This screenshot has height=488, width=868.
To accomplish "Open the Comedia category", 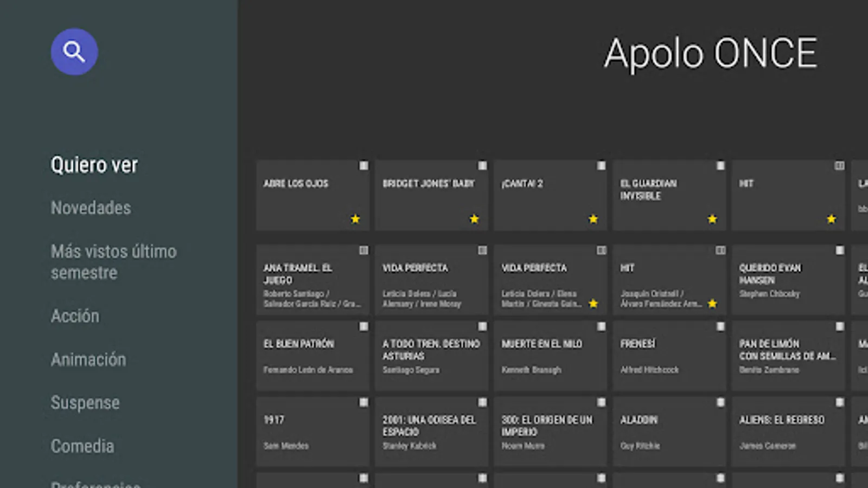I will point(82,446).
